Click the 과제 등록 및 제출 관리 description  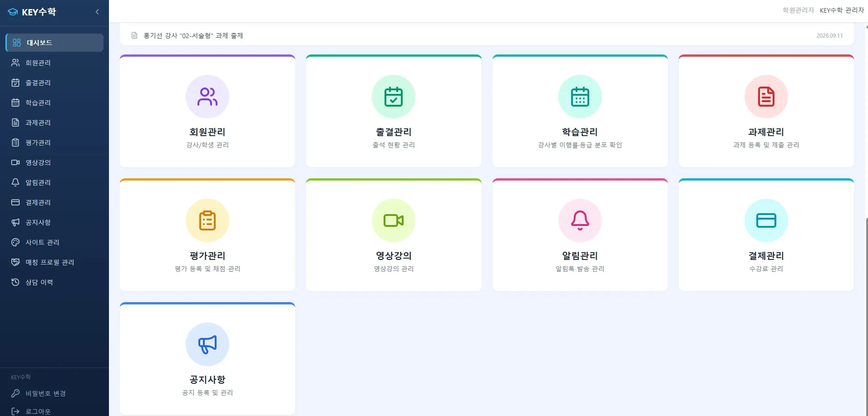(766, 145)
